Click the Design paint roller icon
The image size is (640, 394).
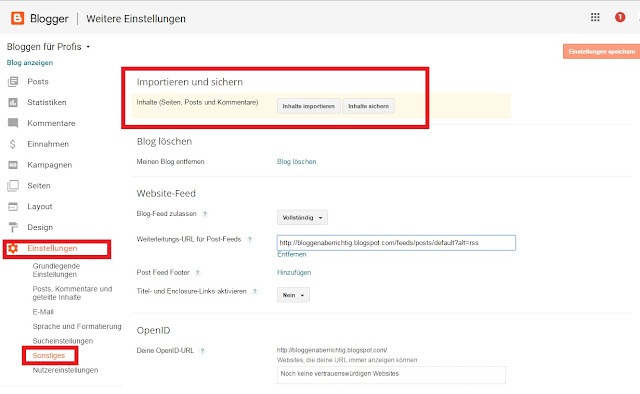pos(13,227)
